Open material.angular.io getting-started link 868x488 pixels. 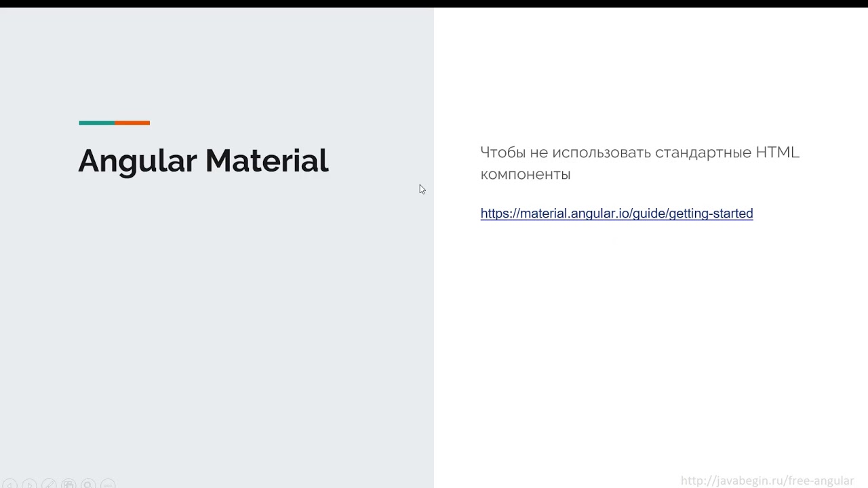point(616,213)
